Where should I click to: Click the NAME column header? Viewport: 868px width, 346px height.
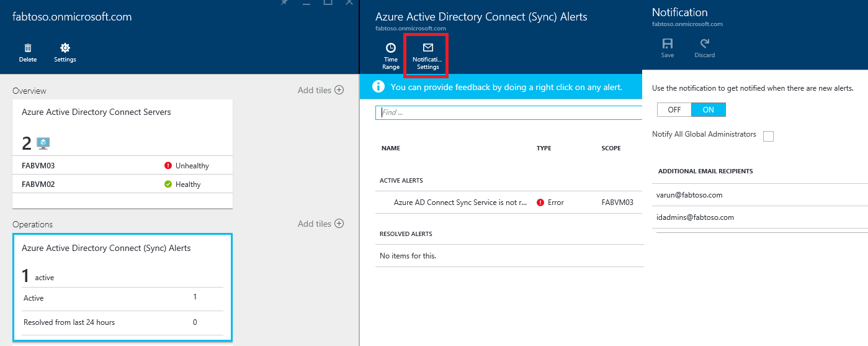(x=391, y=148)
